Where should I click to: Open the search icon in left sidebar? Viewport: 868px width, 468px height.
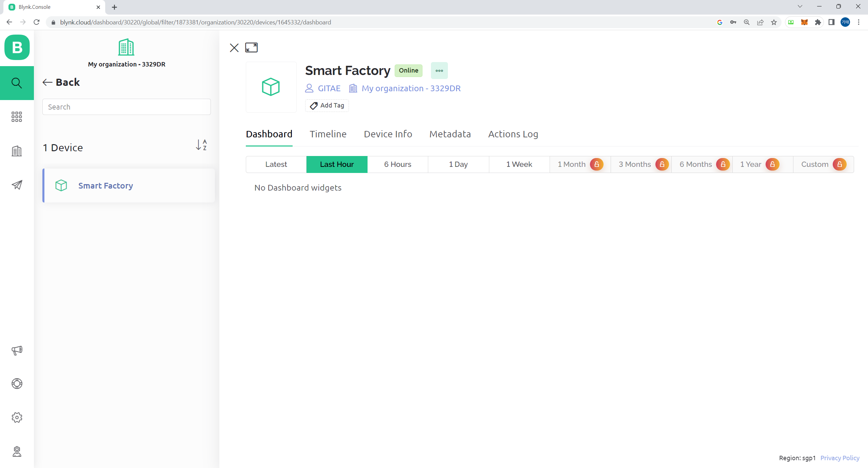tap(17, 83)
